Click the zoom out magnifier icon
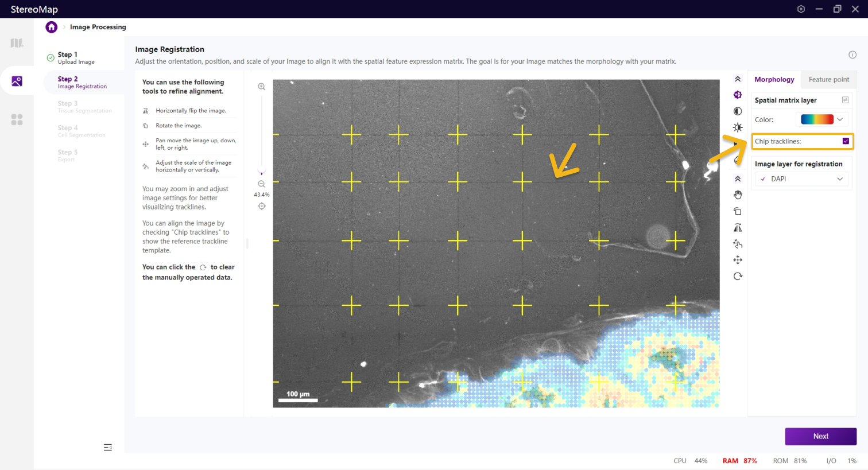Viewport: 868px width, 470px height. click(x=262, y=184)
